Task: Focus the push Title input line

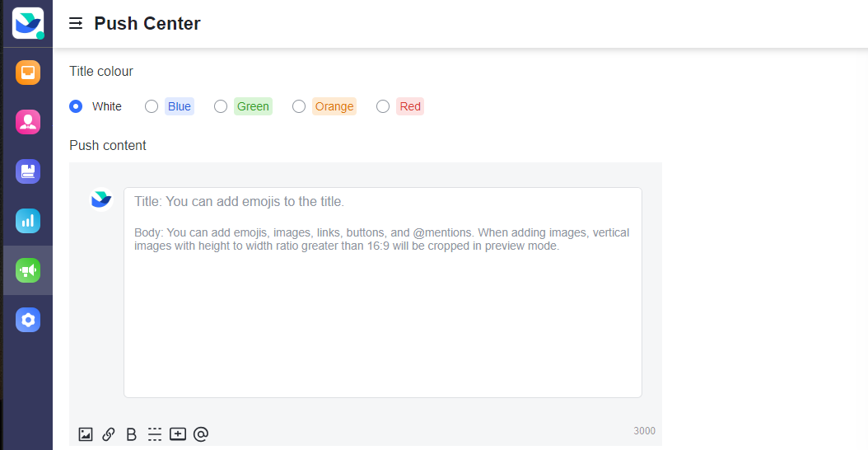Action: (x=382, y=202)
